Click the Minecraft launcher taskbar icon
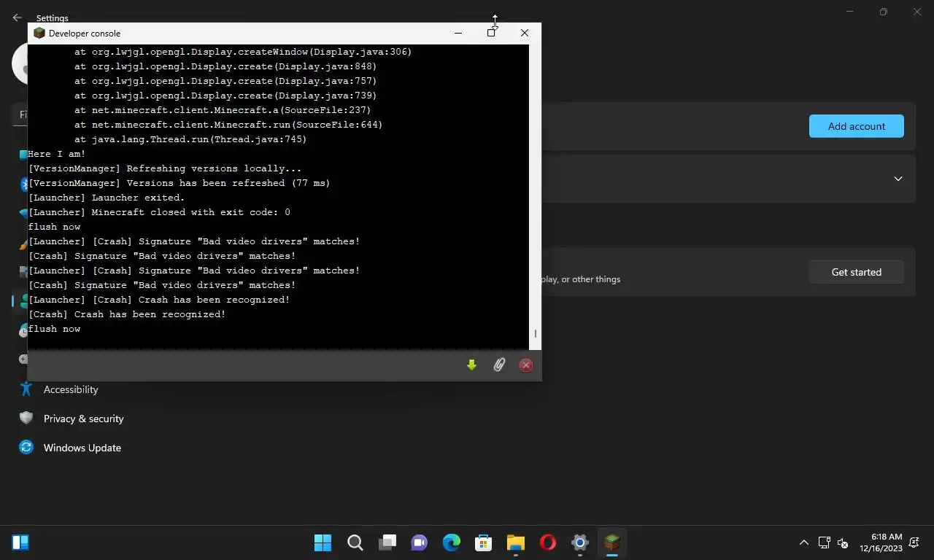 [612, 542]
